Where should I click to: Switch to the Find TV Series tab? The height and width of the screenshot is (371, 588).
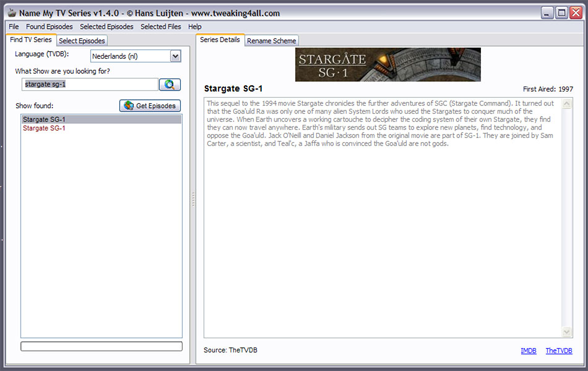point(31,40)
